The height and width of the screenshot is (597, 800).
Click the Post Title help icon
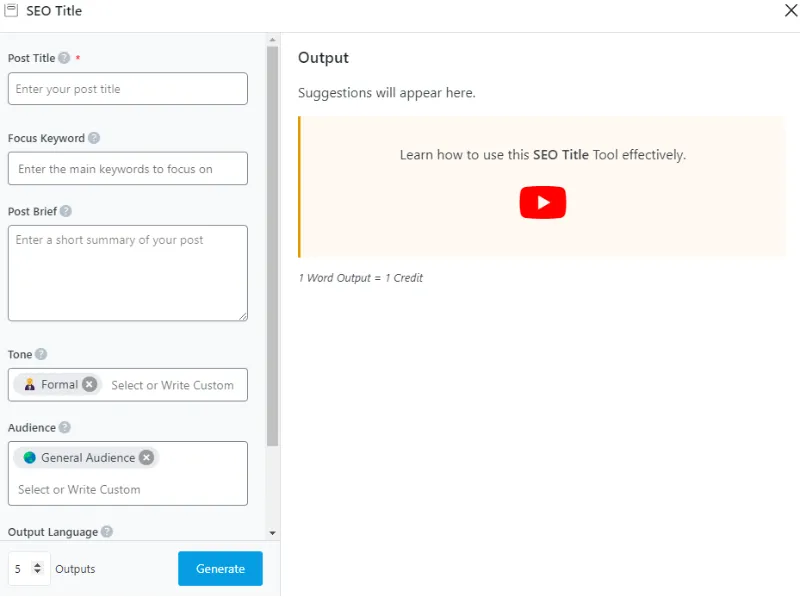64,58
